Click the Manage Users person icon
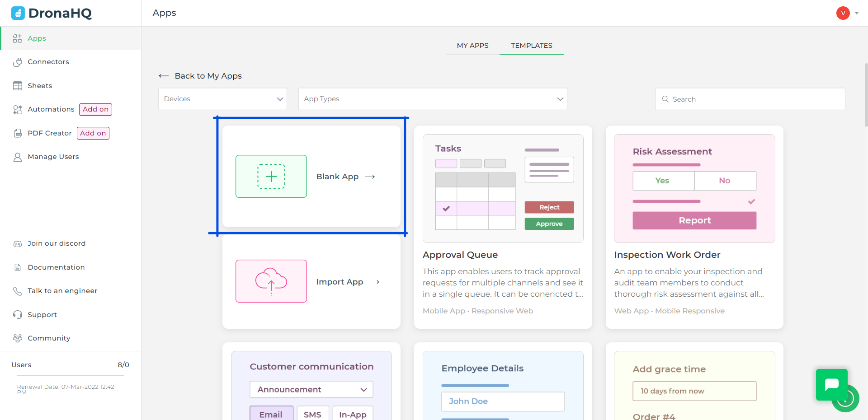This screenshot has height=420, width=868. [x=18, y=157]
